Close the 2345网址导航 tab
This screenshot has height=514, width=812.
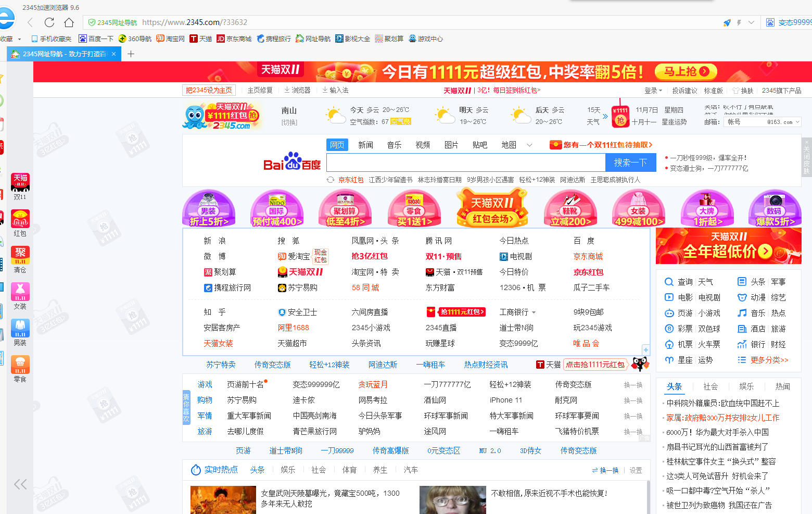(113, 54)
